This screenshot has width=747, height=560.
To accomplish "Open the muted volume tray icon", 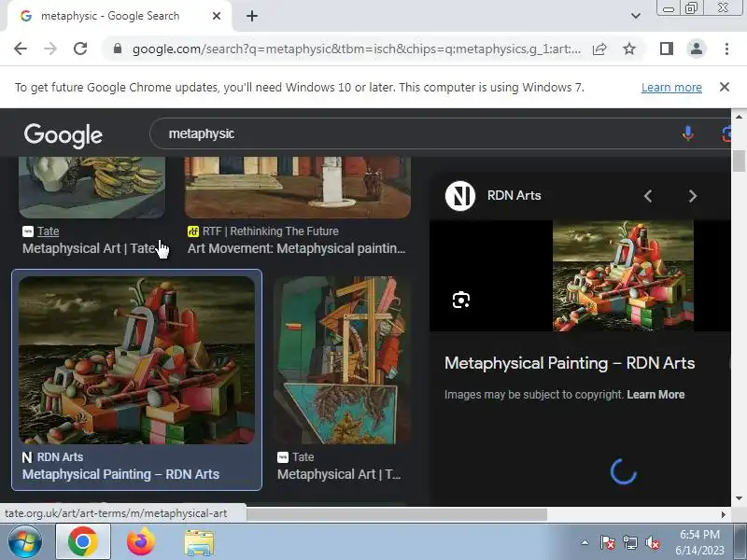I will click(x=652, y=542).
